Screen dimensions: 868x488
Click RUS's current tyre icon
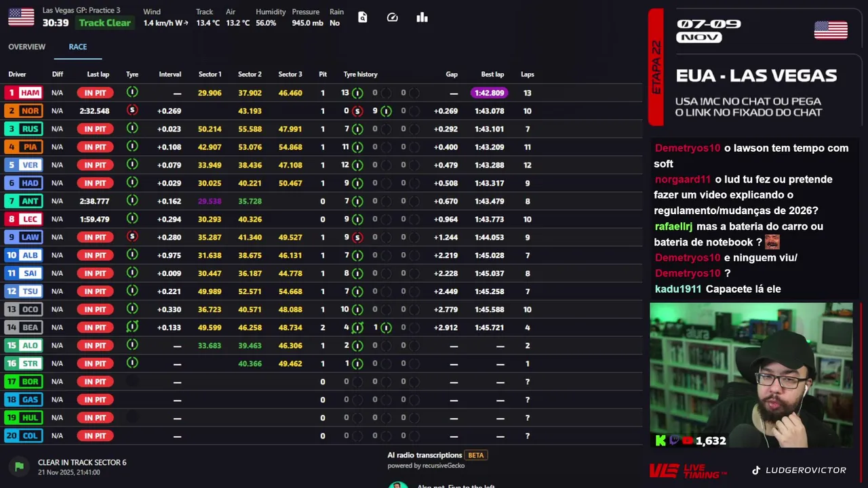pos(132,128)
